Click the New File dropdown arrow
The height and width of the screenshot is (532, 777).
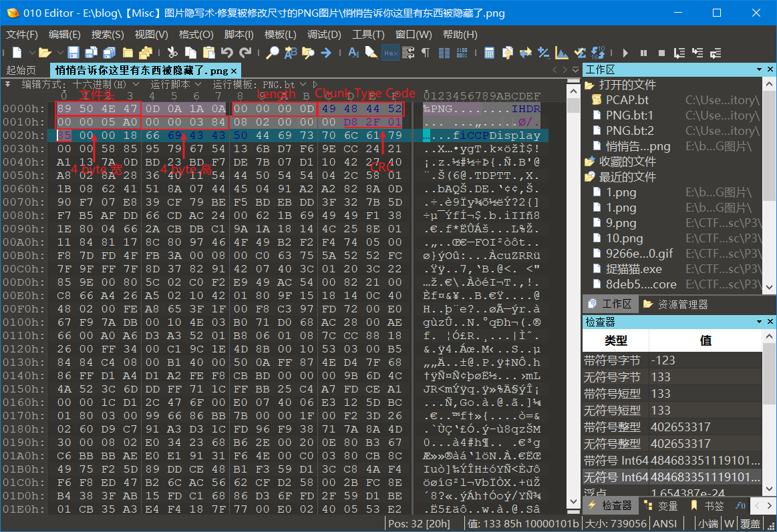click(x=31, y=53)
